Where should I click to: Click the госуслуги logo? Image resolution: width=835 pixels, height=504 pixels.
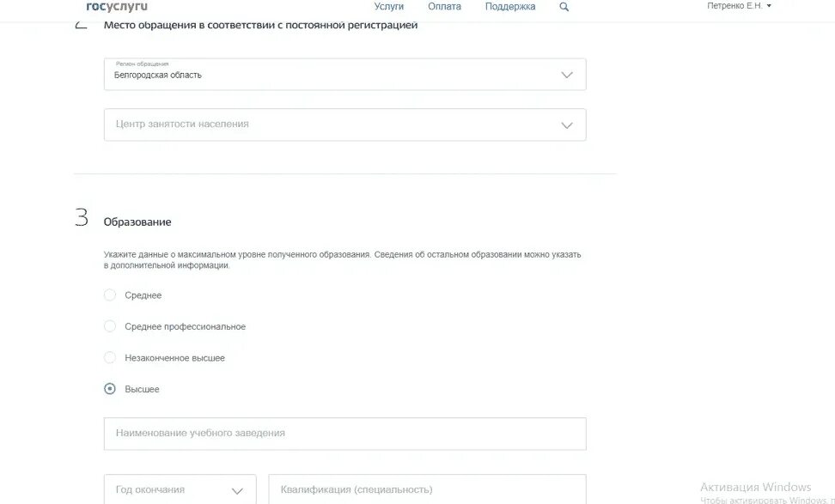(x=117, y=6)
